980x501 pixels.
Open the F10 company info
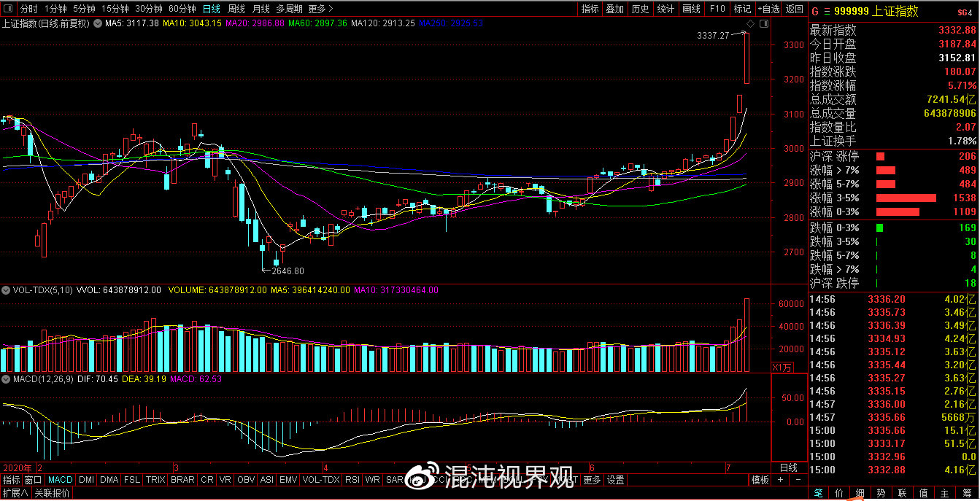[x=717, y=9]
